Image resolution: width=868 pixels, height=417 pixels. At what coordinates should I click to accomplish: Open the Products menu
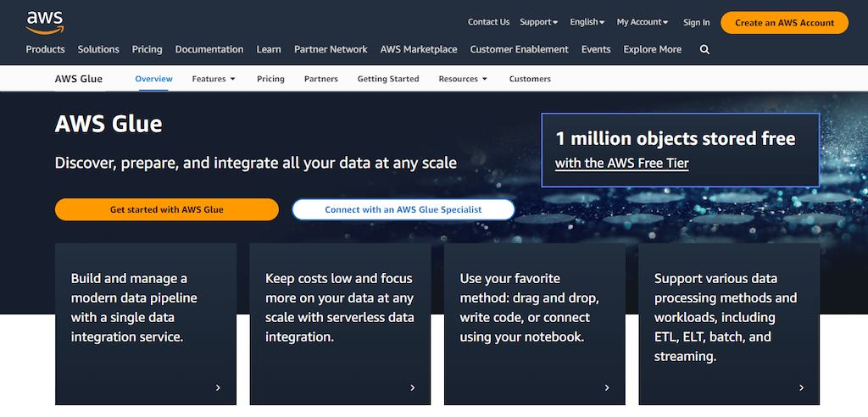tap(46, 49)
